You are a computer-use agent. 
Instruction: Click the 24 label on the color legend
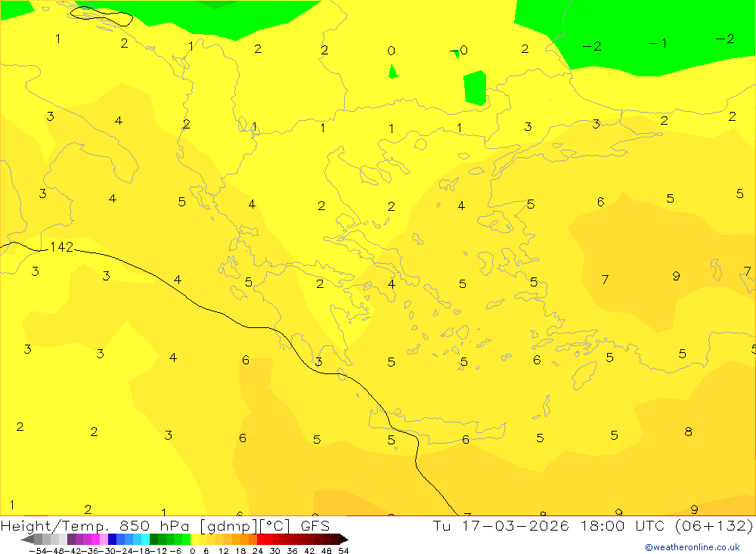(x=258, y=551)
